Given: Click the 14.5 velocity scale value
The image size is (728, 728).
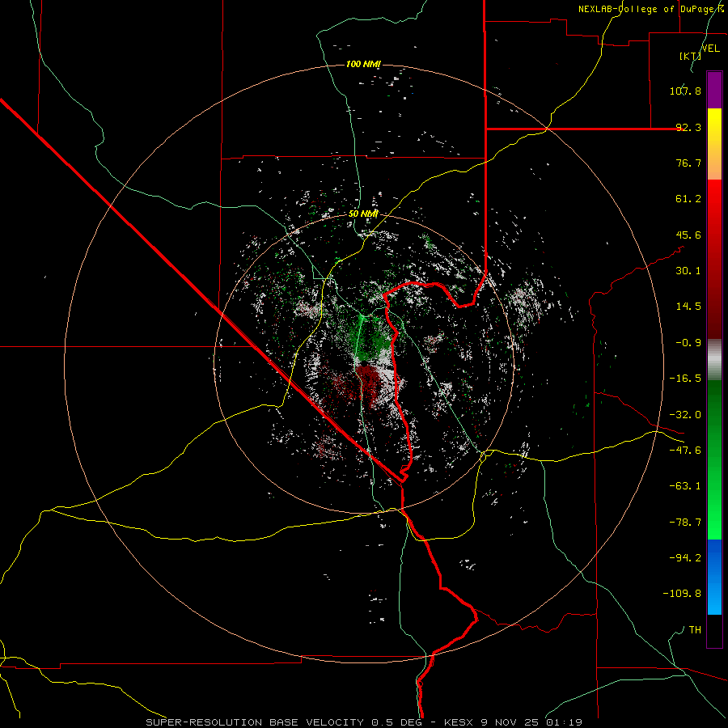Looking at the screenshot, I should point(688,307).
